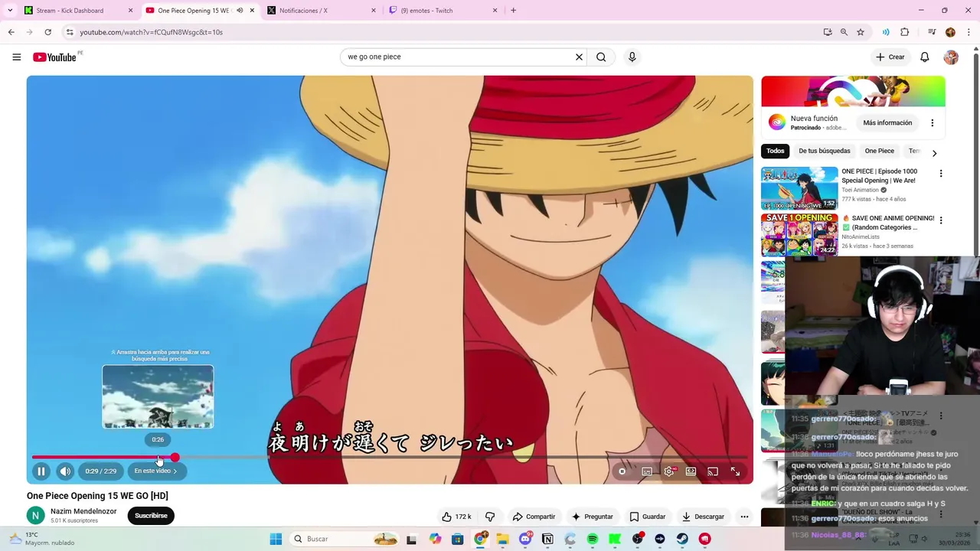Screen dimensions: 980x551
Task: Click the red progress bar scrubber
Action: [x=175, y=458]
